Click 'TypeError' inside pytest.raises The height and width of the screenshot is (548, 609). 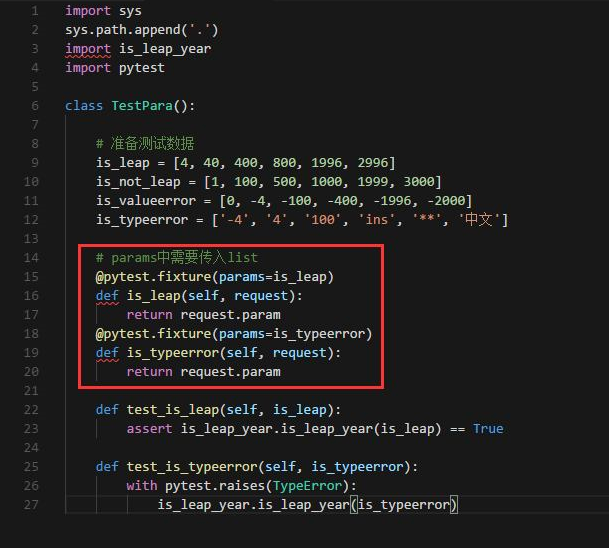point(308,486)
